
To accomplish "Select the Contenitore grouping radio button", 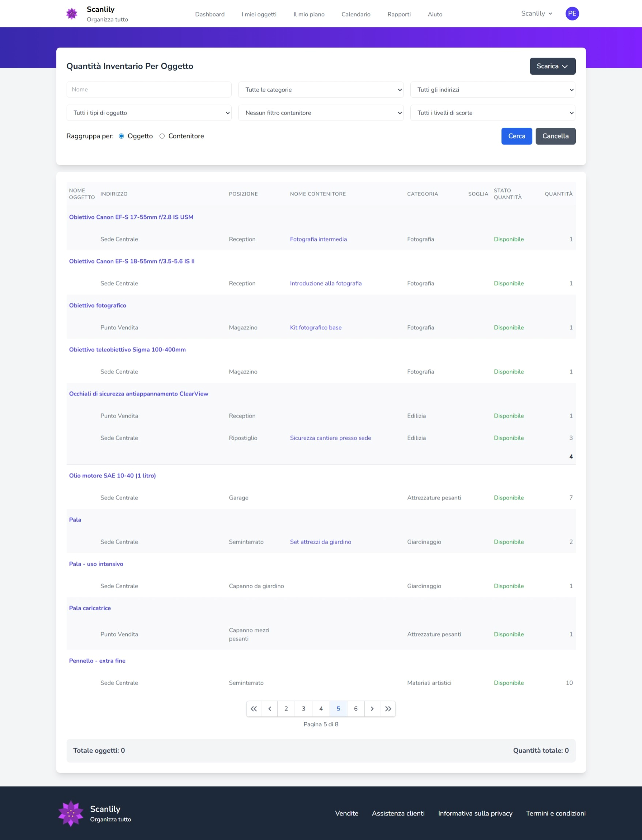I will tap(162, 136).
